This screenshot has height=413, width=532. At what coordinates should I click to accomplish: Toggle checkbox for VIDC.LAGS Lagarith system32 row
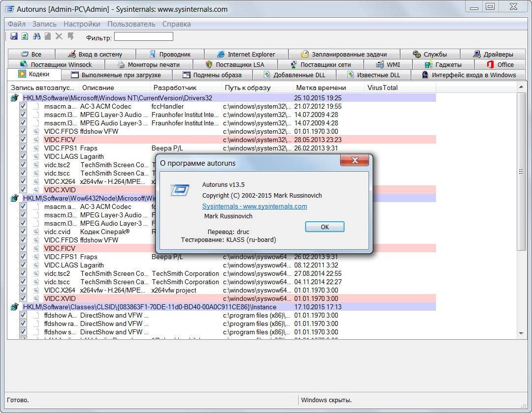click(23, 156)
